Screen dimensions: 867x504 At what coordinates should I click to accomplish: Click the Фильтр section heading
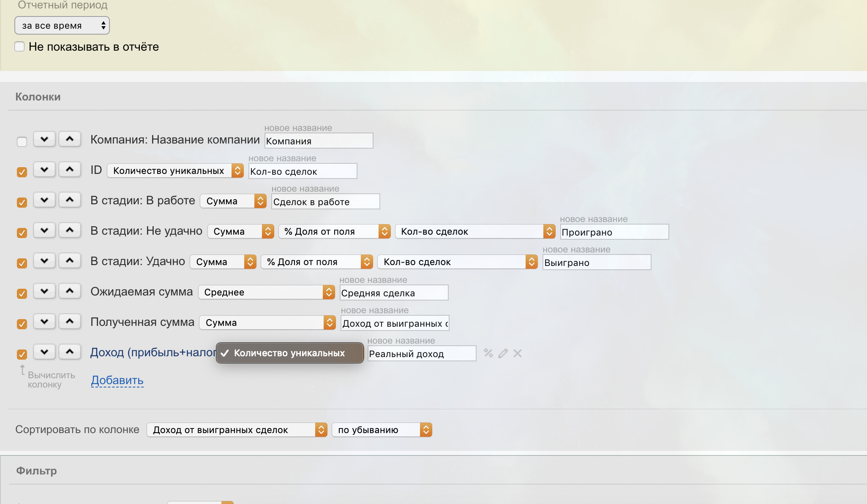36,471
